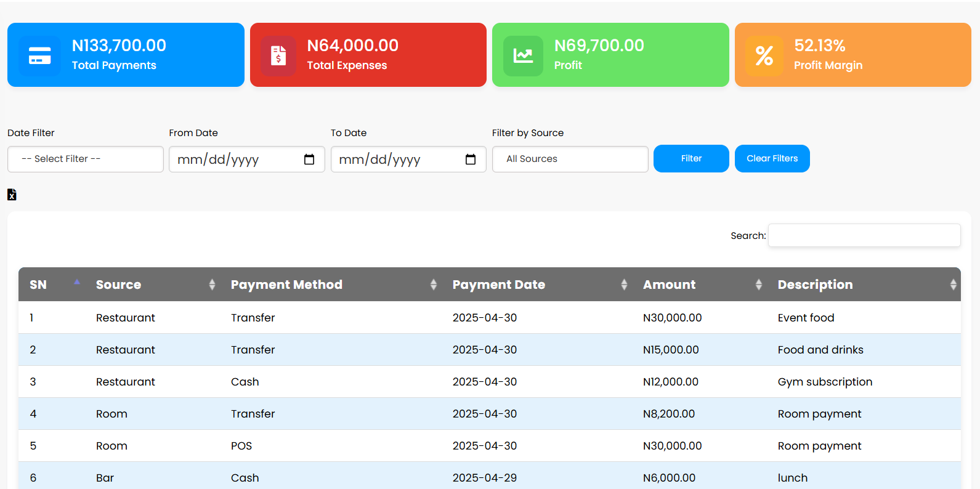This screenshot has height=489, width=980.
Task: Open the Date Filter select dropdown
Action: tap(86, 159)
